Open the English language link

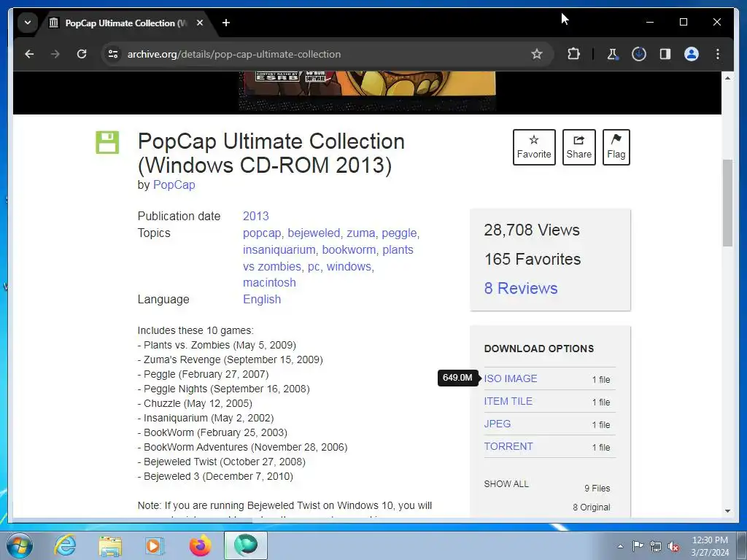[262, 300]
